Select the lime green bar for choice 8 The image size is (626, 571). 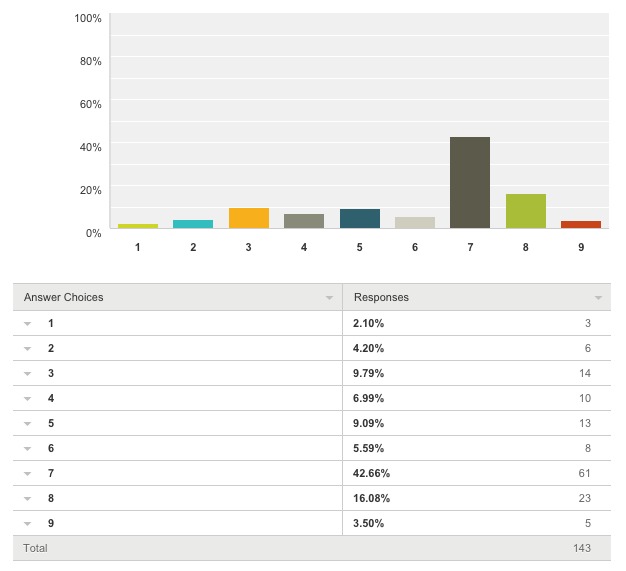pos(525,211)
